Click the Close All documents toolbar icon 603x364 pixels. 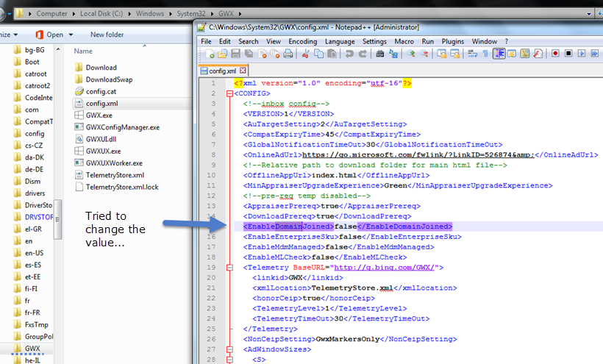point(275,54)
